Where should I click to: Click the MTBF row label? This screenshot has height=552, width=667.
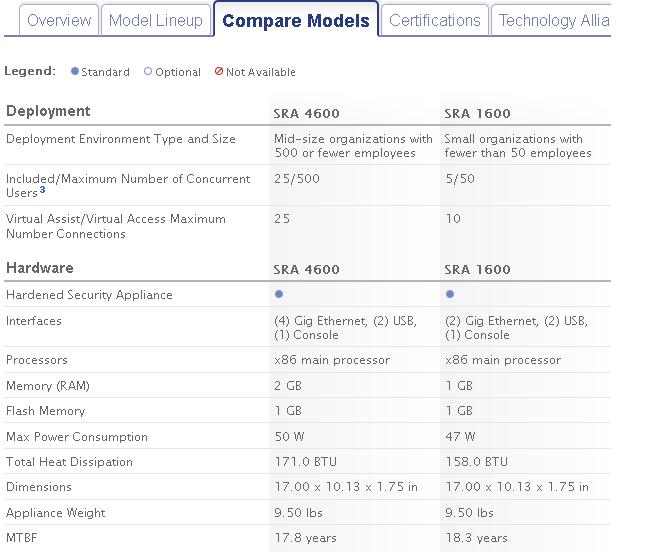point(21,538)
